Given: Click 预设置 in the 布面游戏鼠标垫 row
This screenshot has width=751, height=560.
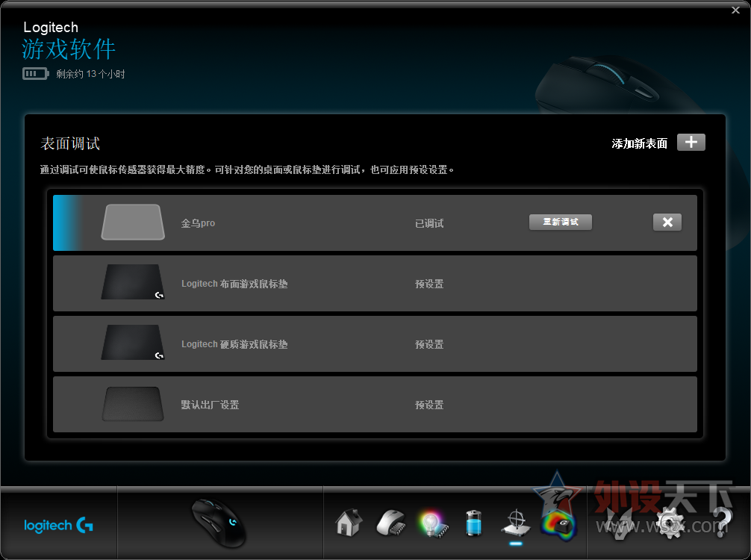Looking at the screenshot, I should coord(429,284).
